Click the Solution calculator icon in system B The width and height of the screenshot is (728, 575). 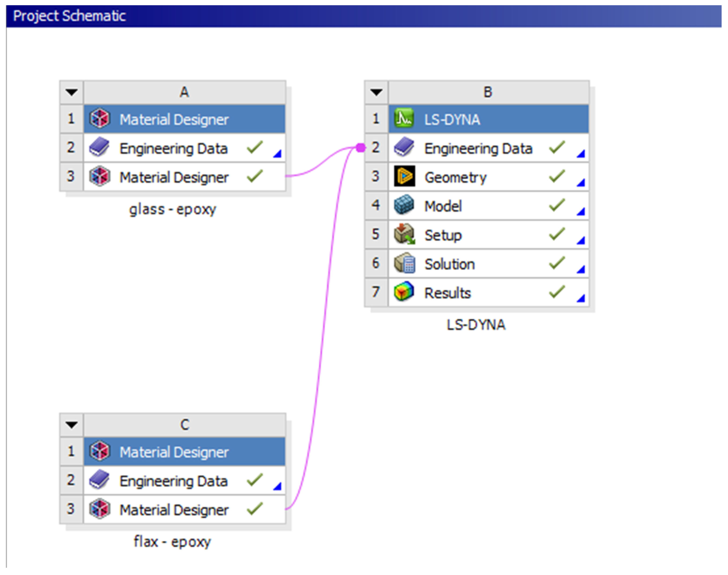(404, 263)
